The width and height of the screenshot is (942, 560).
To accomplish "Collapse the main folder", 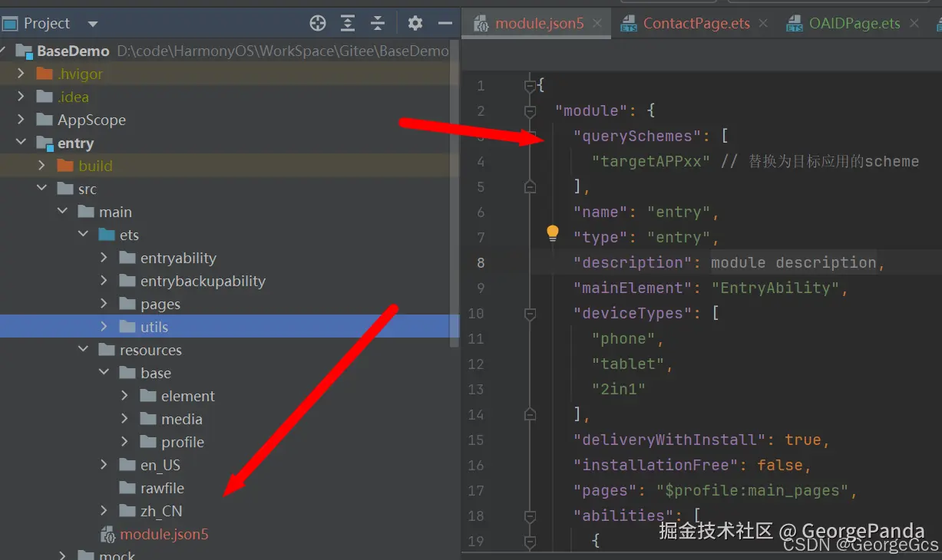I will (63, 212).
